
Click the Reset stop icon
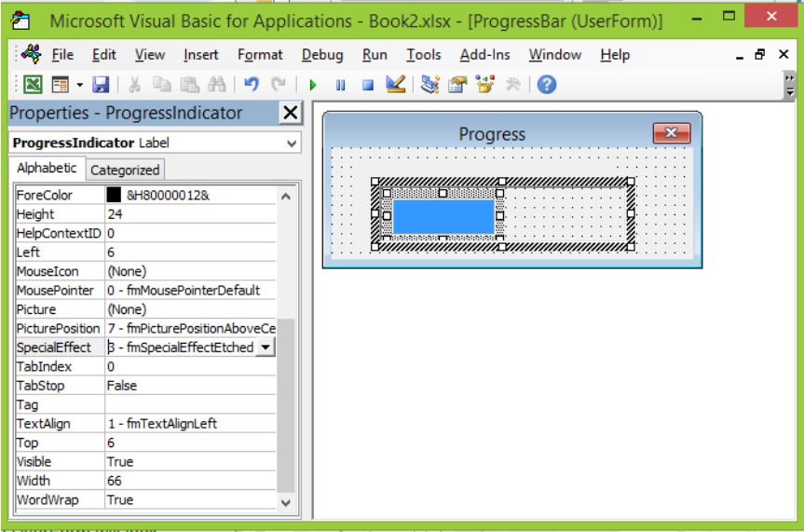click(368, 85)
